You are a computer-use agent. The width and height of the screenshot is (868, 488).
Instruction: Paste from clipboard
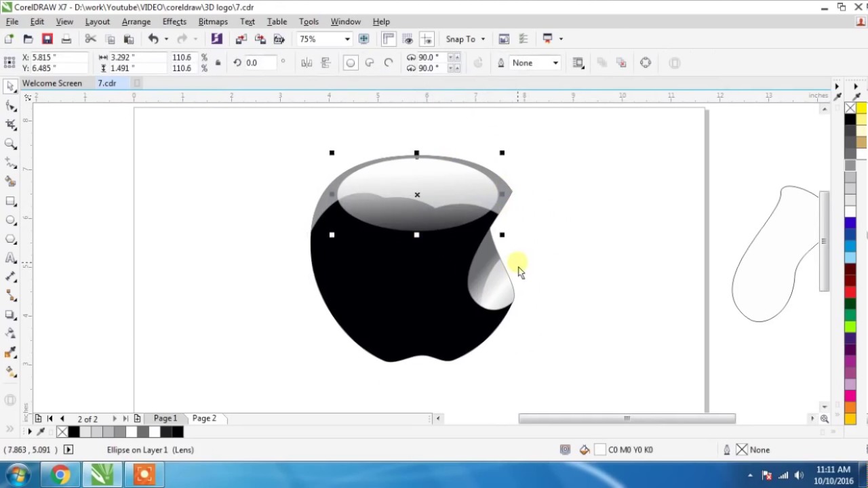click(128, 39)
